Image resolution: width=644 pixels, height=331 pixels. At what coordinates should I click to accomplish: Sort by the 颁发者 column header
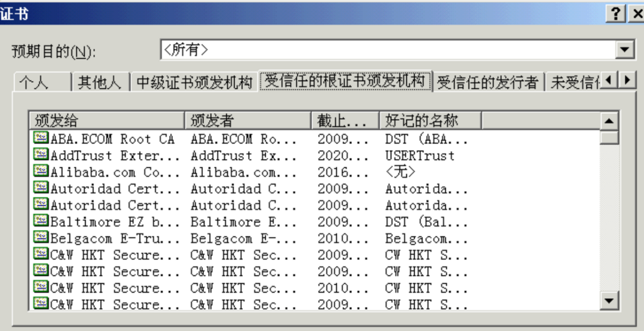(x=248, y=120)
